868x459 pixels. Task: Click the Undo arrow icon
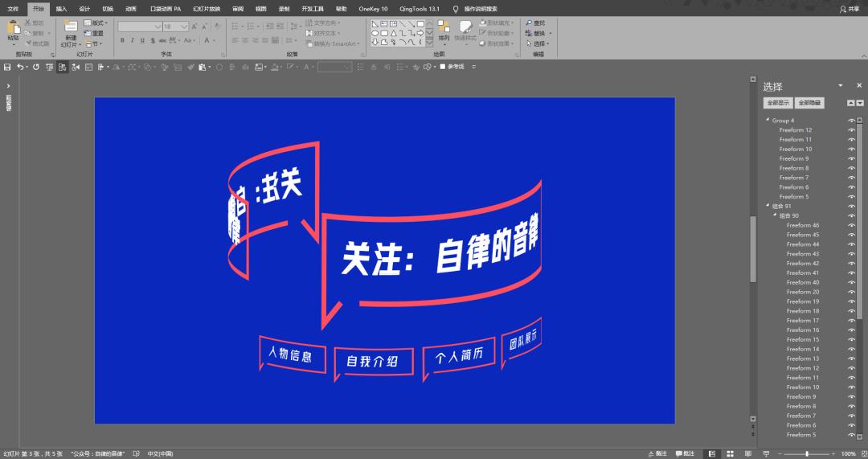[x=20, y=67]
